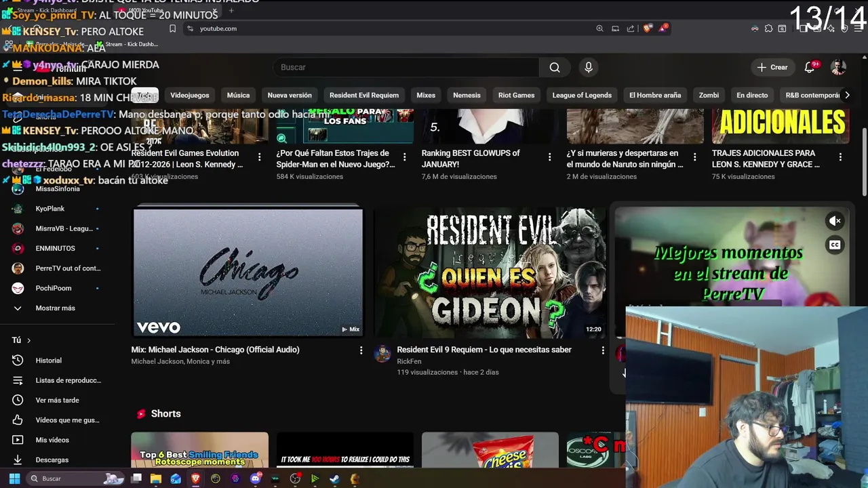868x488 pixels.
Task: Open RickFen channel name link
Action: pyautogui.click(x=409, y=361)
